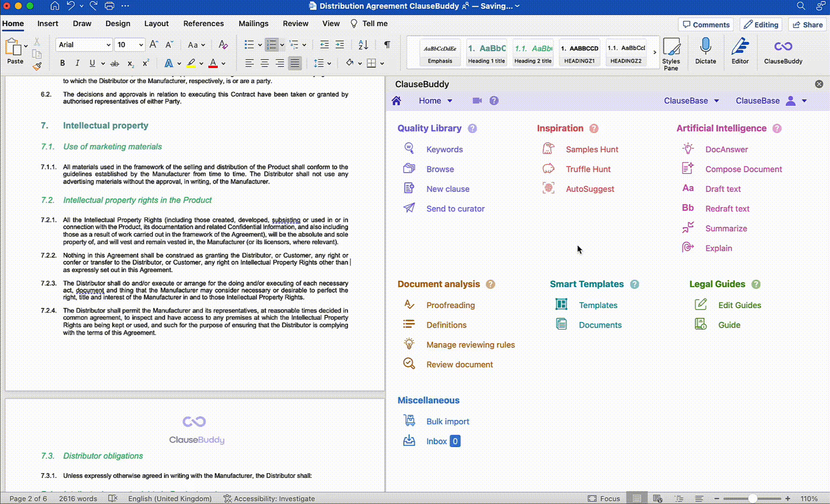
Task: Click Send to curator
Action: click(455, 209)
